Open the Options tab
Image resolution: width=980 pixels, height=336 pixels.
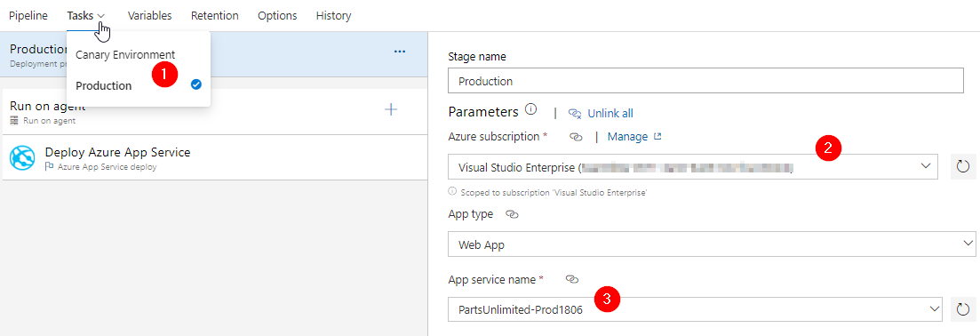coord(277,16)
